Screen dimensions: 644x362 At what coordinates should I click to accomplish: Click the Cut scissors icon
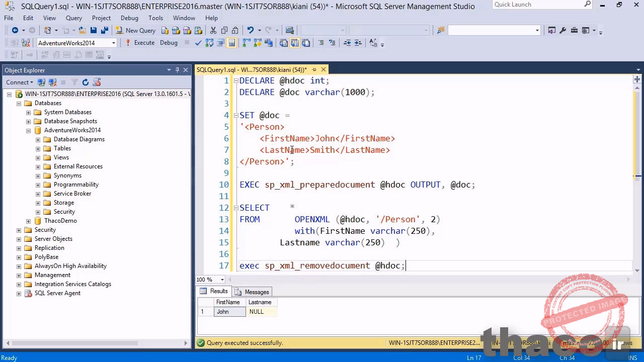(x=213, y=31)
